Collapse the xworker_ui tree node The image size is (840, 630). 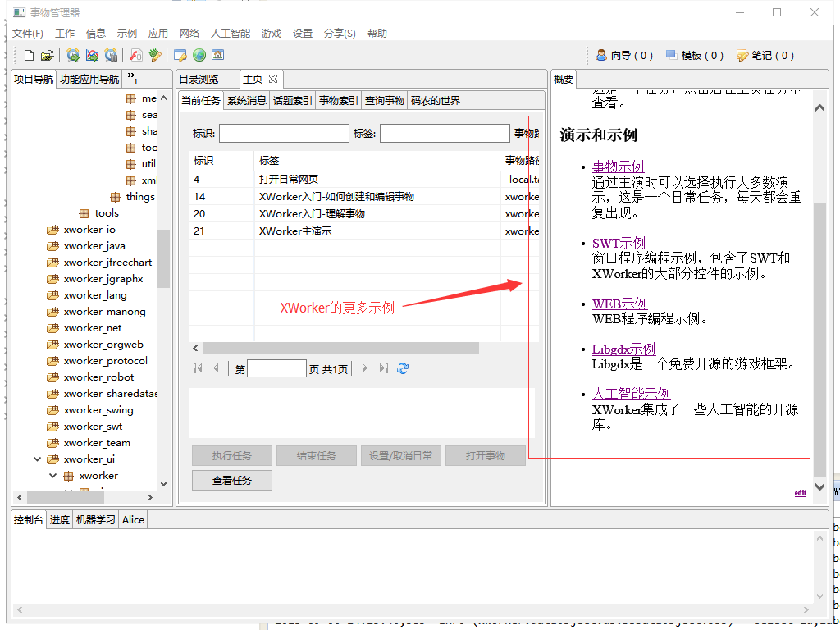point(37,459)
